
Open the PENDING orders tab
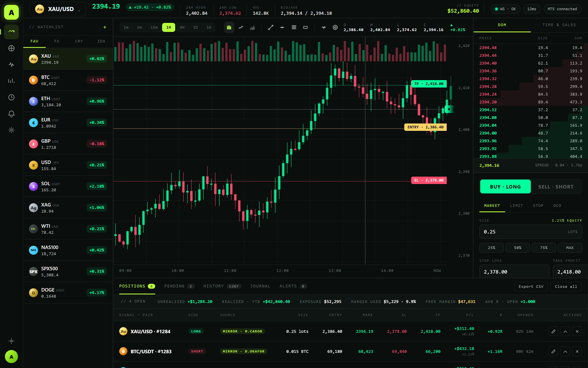[179, 286]
